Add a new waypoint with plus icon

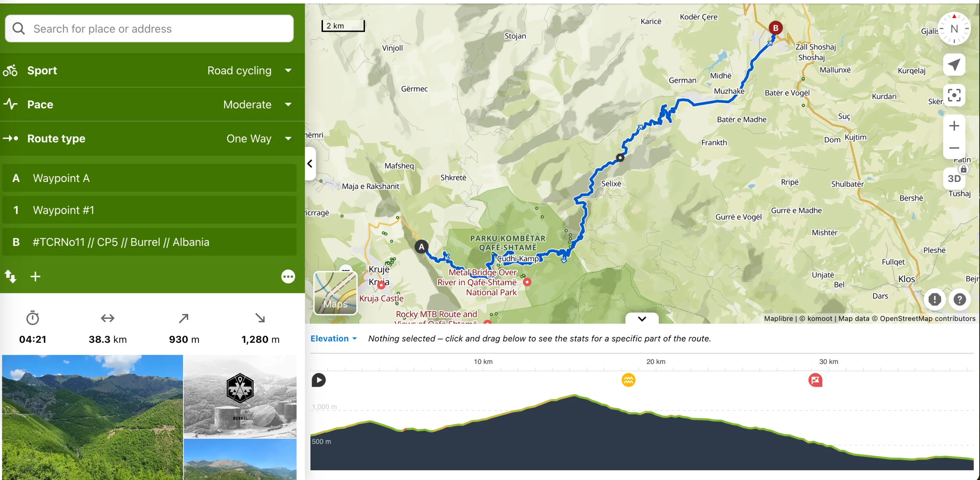[x=35, y=276]
